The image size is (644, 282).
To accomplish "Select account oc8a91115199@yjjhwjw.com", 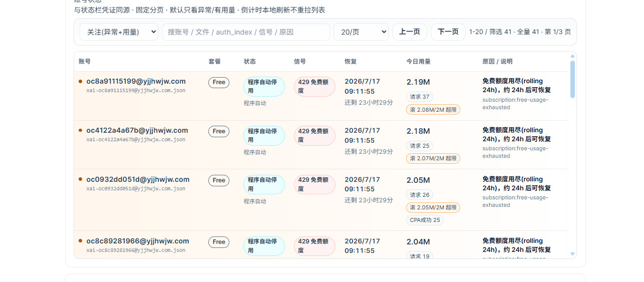I will (x=136, y=81).
